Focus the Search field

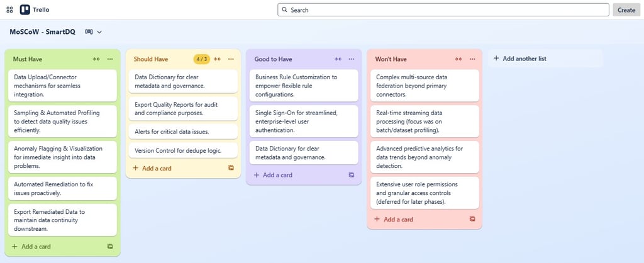pyautogui.click(x=443, y=10)
